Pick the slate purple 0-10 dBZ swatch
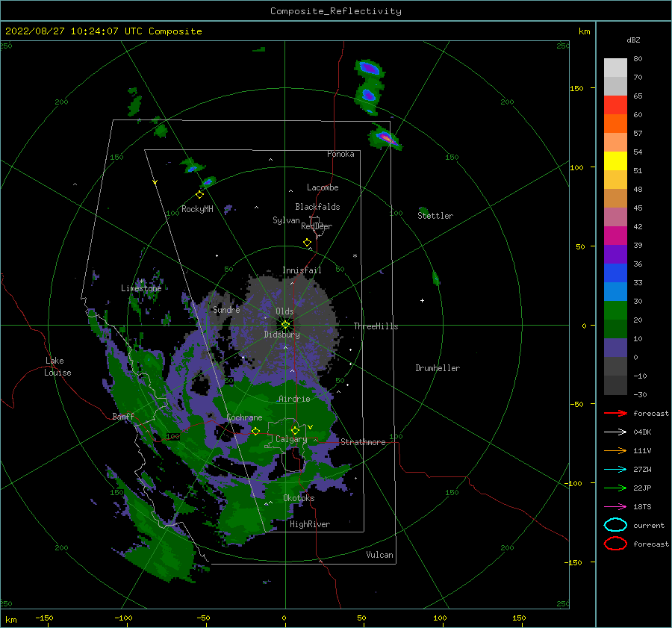This screenshot has height=628, width=672. point(615,348)
